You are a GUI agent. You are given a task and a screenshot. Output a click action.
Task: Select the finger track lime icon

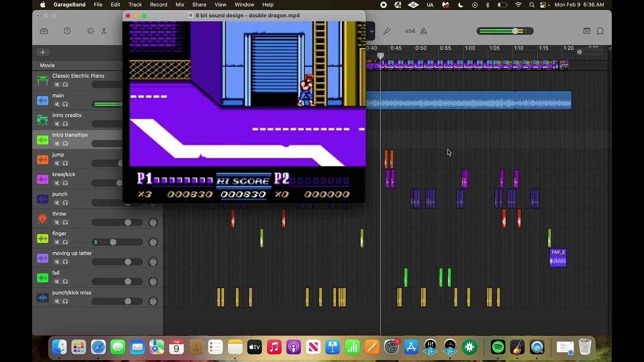click(x=43, y=238)
